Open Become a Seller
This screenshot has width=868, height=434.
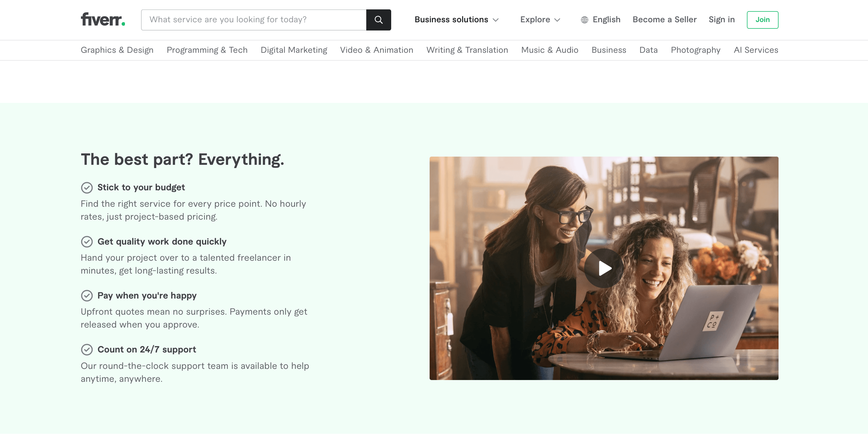point(664,20)
